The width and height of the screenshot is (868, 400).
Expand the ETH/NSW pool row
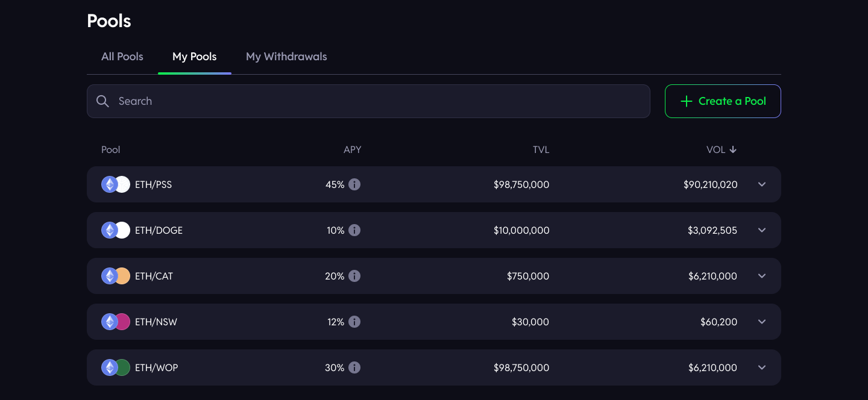[762, 322]
